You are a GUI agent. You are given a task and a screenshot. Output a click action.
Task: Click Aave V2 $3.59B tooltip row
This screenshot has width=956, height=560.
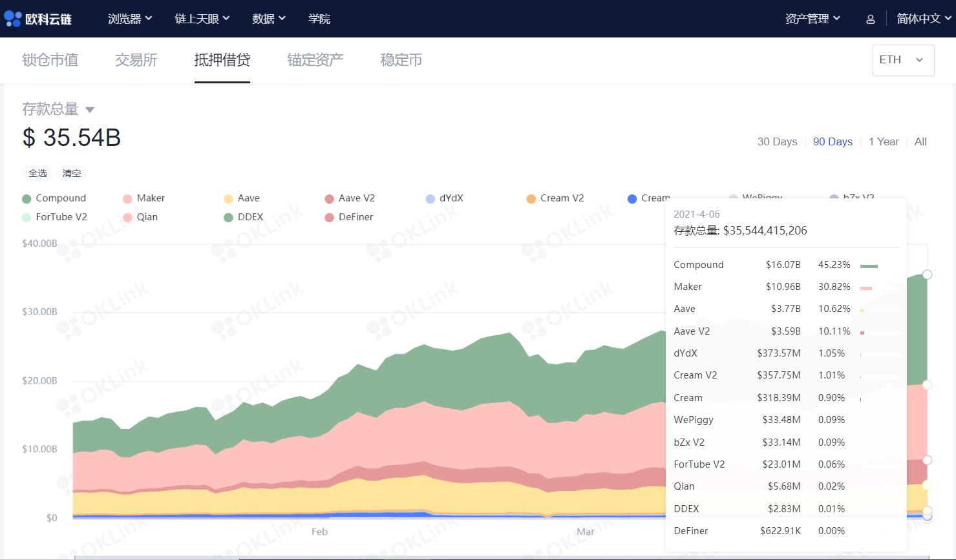point(786,331)
